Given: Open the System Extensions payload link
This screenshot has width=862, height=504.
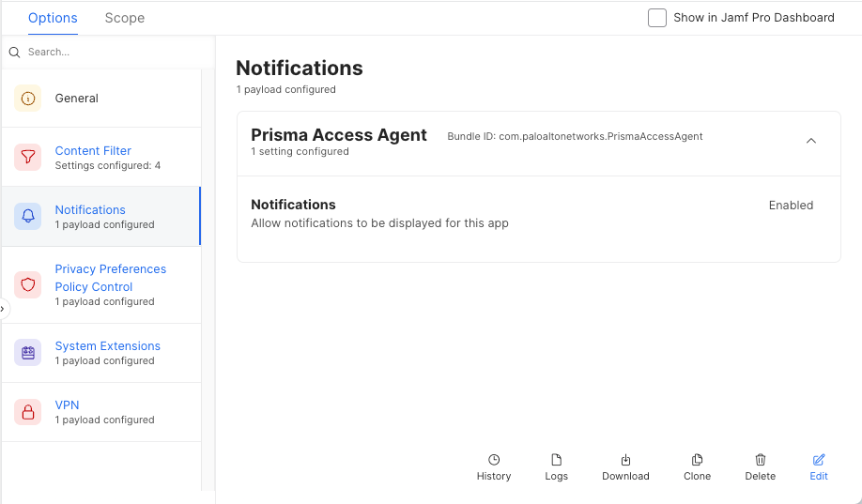Looking at the screenshot, I should coord(107,346).
